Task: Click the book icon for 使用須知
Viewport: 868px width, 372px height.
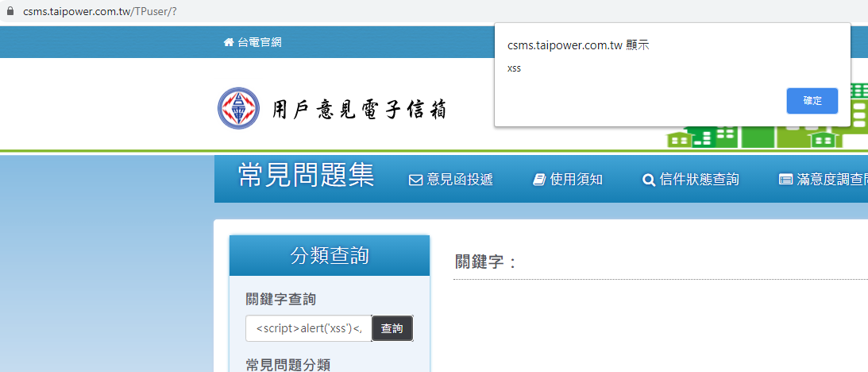Action: [539, 180]
